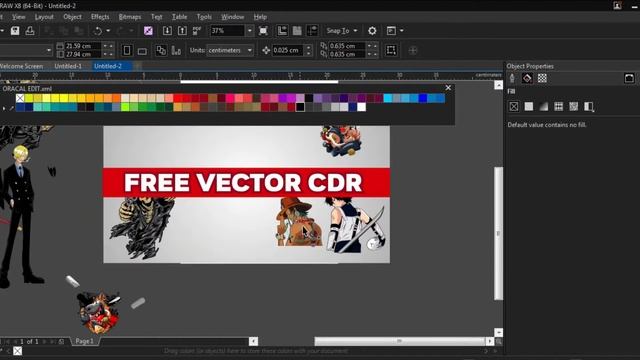Click the Import icon
640x360 pixels.
coord(167,31)
